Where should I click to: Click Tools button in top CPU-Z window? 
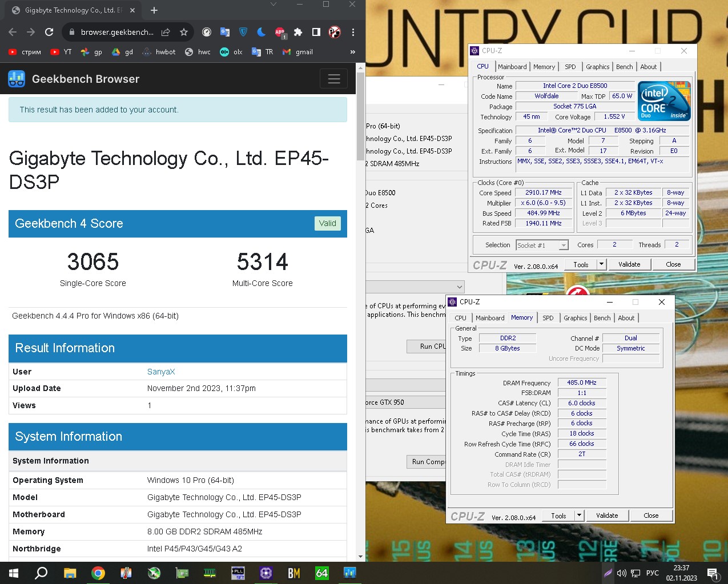pos(581,264)
